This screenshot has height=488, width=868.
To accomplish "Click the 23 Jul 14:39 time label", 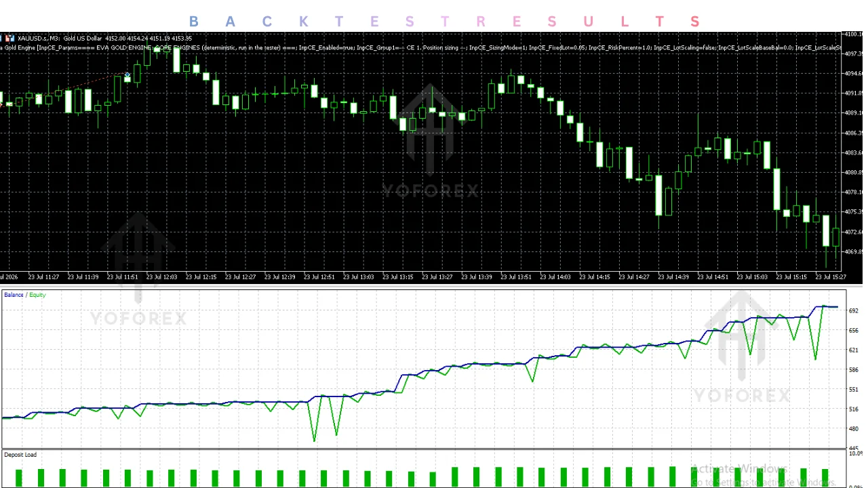I will pos(673,277).
